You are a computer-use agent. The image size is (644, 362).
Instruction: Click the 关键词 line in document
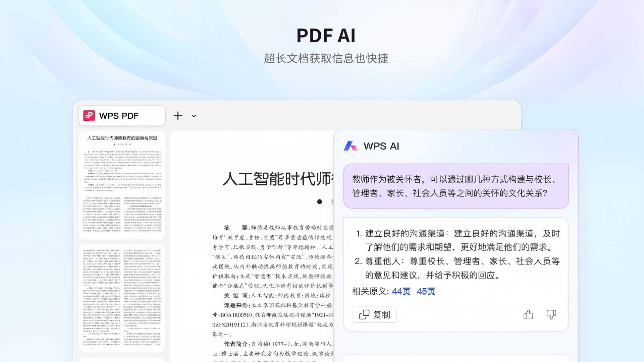click(x=277, y=295)
